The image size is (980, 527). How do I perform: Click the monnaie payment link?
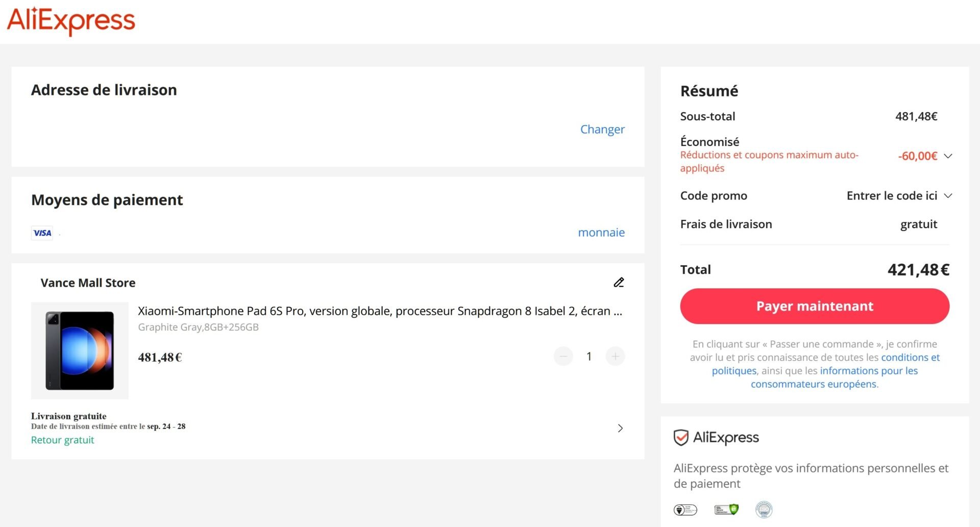[601, 233]
